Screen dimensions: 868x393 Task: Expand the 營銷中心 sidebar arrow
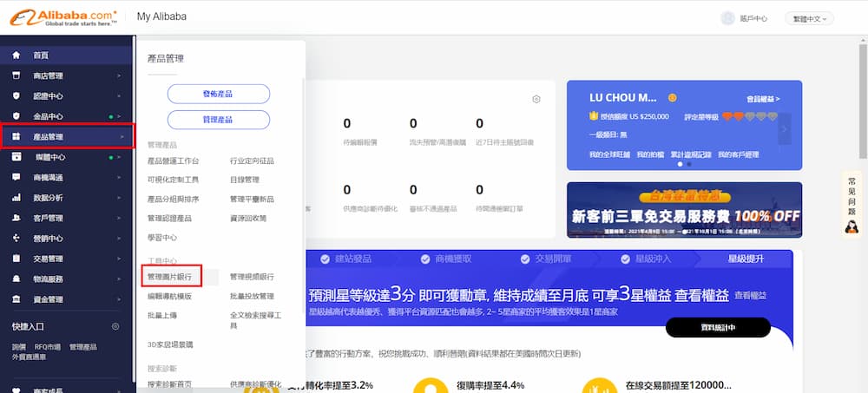pyautogui.click(x=119, y=238)
